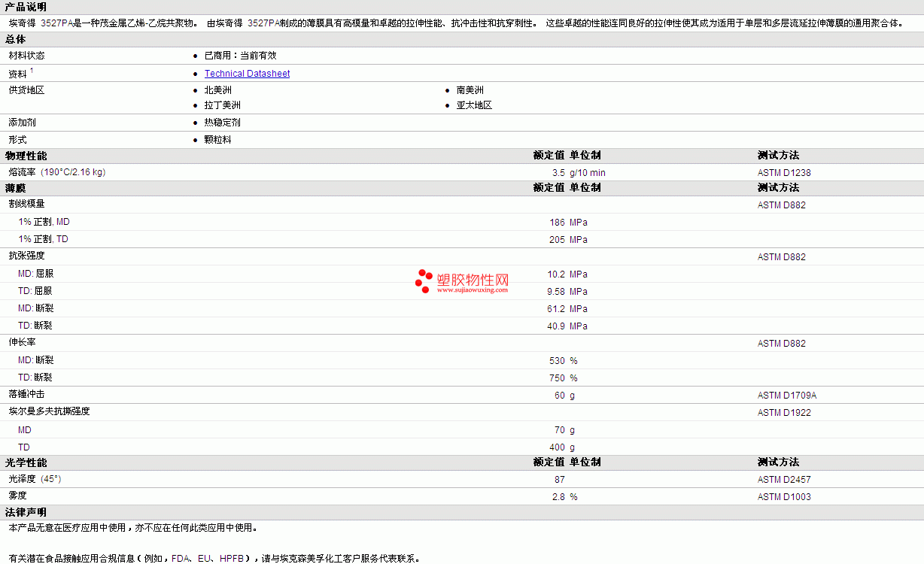Viewport: 924px width, 564px height.
Task: Select the 光学性能 section header
Action: click(26, 462)
